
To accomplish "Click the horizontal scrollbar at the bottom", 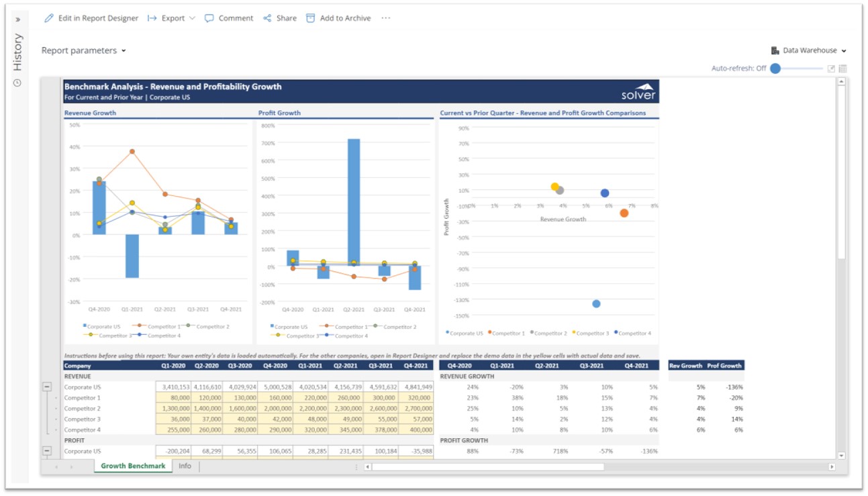I will click(x=488, y=466).
